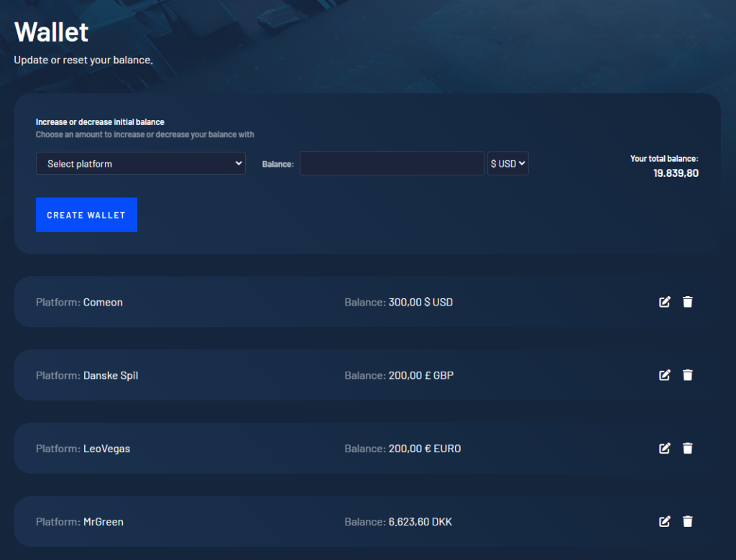Screen dimensions: 736x560
Task: Click the 300,00 $ USD balance
Action: coord(420,303)
